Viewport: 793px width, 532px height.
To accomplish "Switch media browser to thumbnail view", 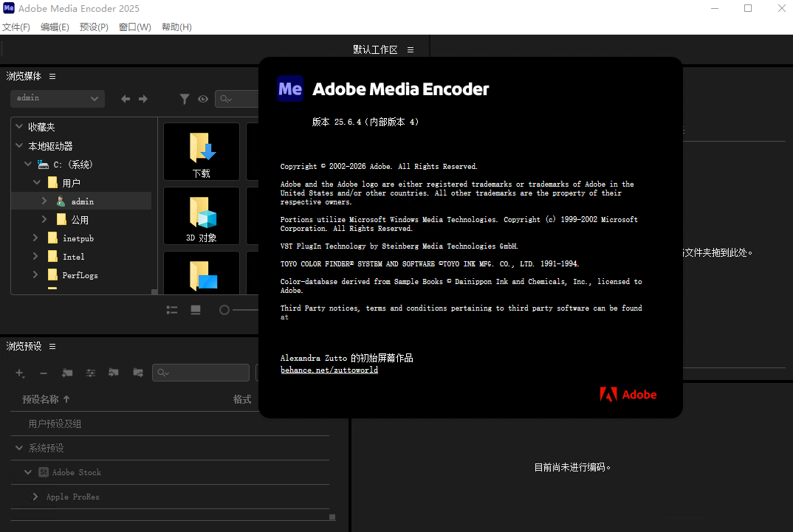I will click(x=196, y=310).
